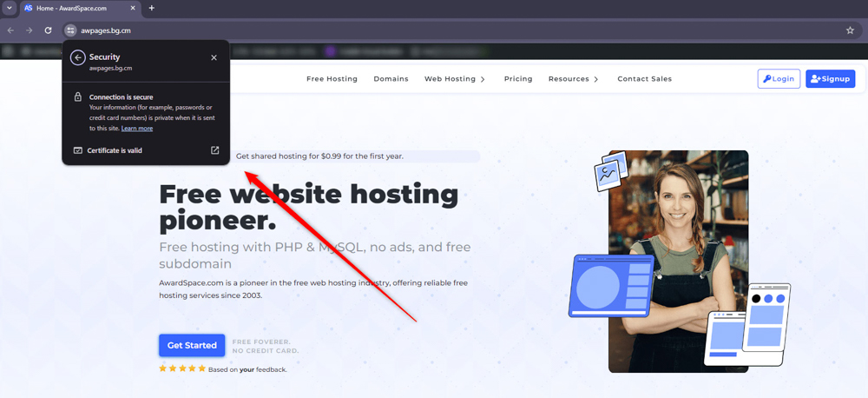Click Certificate is valid entry
This screenshot has height=398, width=868.
[146, 150]
